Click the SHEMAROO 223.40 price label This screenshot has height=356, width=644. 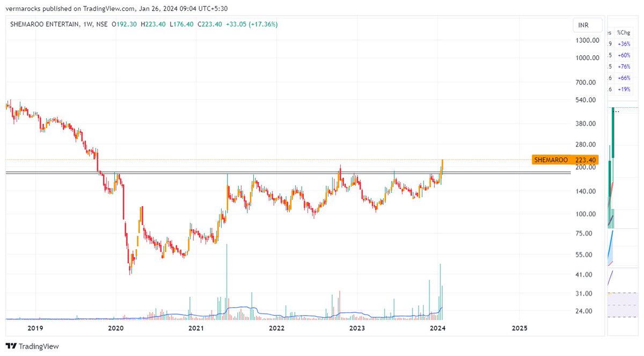click(x=566, y=159)
